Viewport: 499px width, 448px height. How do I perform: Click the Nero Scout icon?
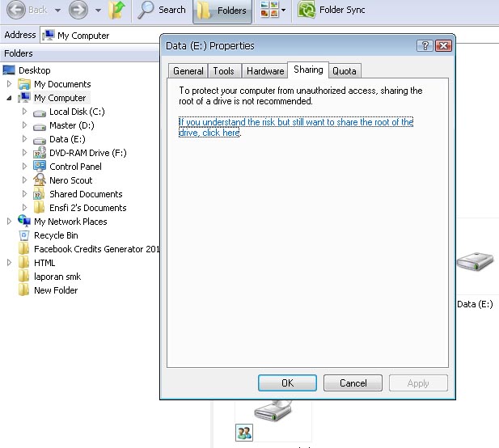point(40,180)
